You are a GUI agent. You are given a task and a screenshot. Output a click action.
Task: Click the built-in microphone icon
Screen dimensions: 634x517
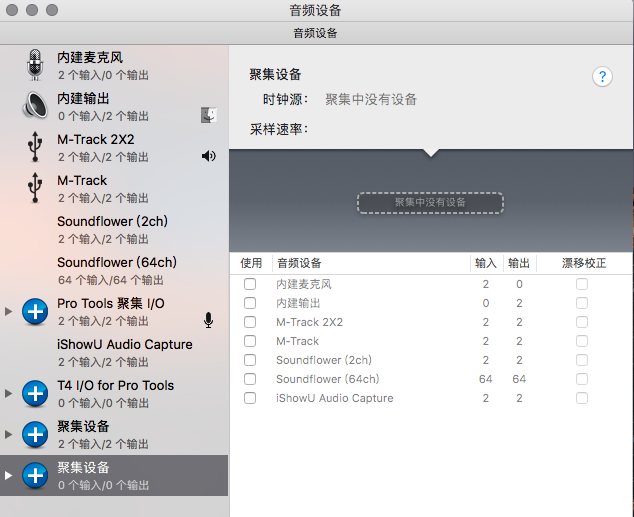[x=35, y=65]
